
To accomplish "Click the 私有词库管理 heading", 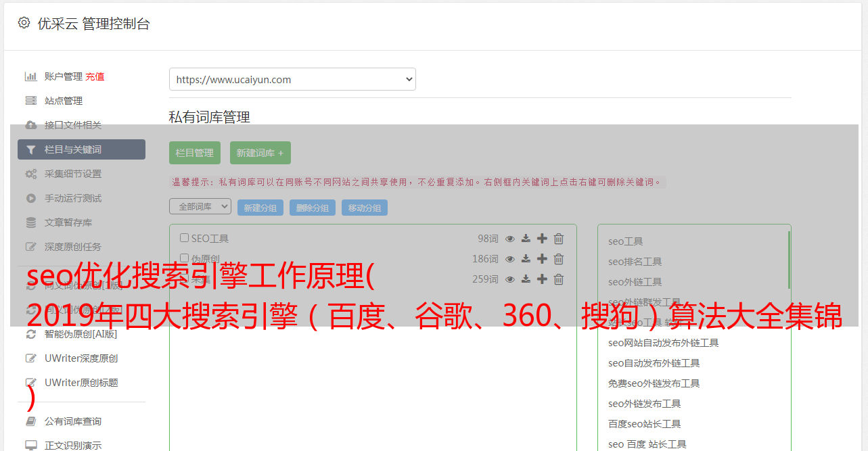I will click(210, 117).
